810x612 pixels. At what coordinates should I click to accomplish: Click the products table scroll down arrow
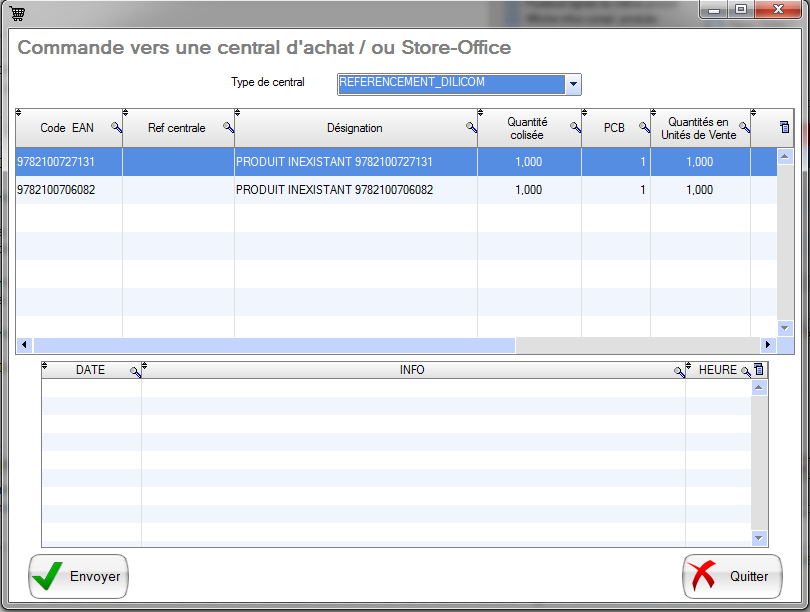click(785, 328)
